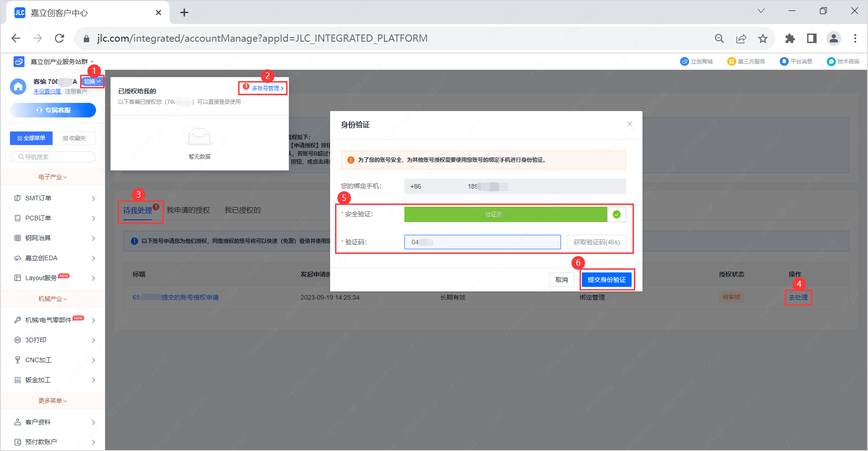This screenshot has height=451, width=868.
Task: Close the 身份验证 dialog with X
Action: pos(629,124)
